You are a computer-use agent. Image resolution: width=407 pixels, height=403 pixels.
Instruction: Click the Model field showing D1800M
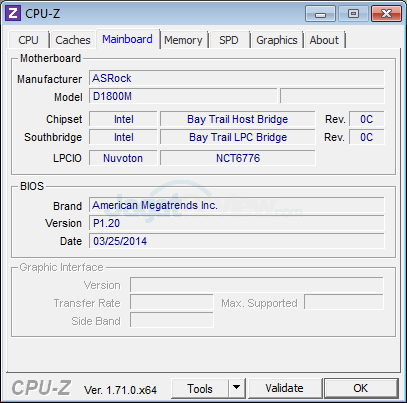click(183, 96)
